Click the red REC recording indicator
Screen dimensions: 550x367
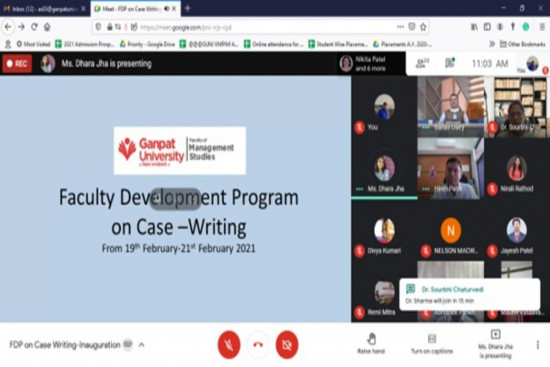(17, 64)
